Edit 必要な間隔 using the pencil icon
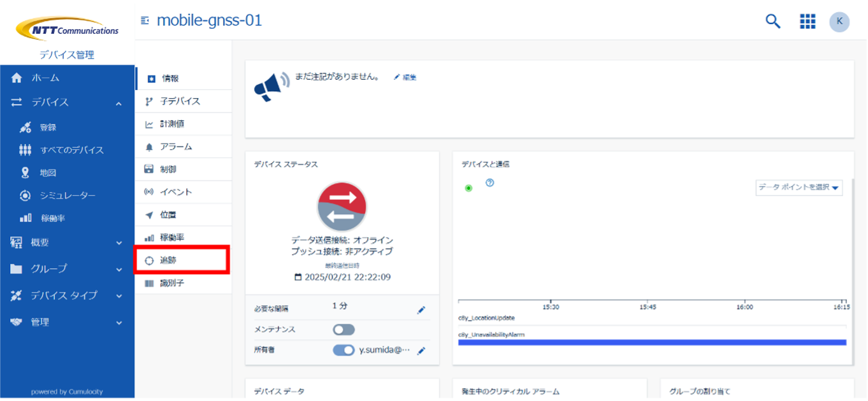This screenshot has height=401, width=868. (421, 309)
